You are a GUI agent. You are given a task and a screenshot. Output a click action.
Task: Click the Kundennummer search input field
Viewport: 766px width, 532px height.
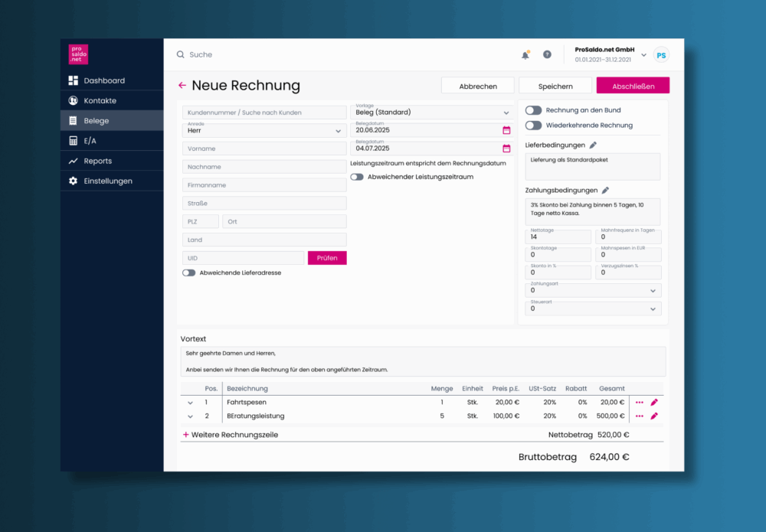coord(264,113)
